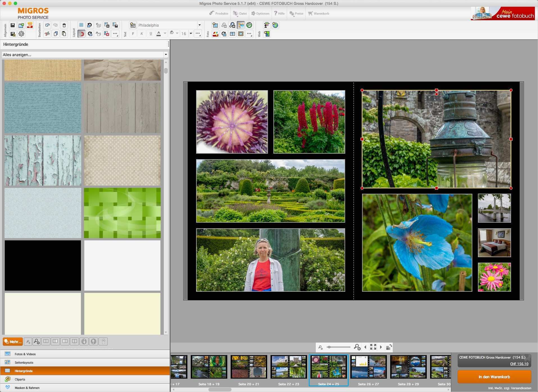538x392 pixels.
Task: Click the trash Delete icon in Bearbeiten group
Action: [x=64, y=26]
